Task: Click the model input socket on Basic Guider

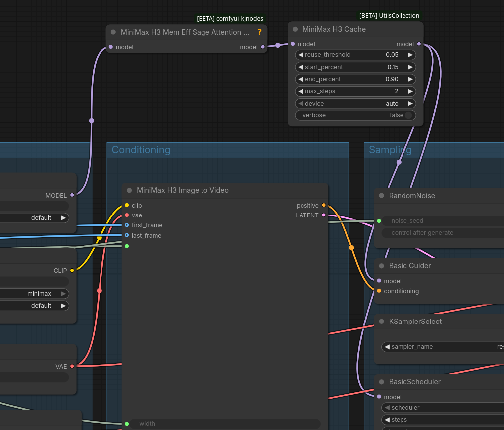Action: click(x=379, y=281)
